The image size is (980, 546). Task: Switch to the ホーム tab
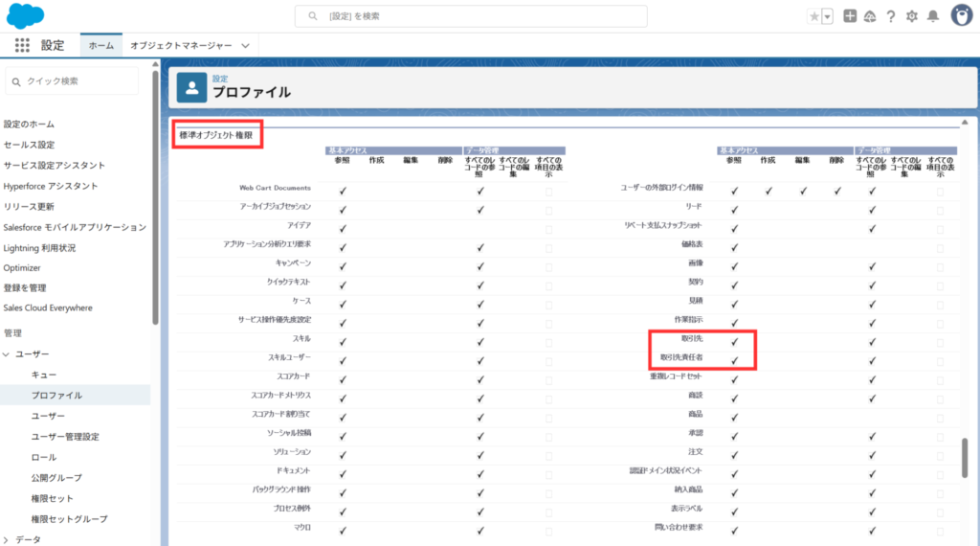pos(100,45)
